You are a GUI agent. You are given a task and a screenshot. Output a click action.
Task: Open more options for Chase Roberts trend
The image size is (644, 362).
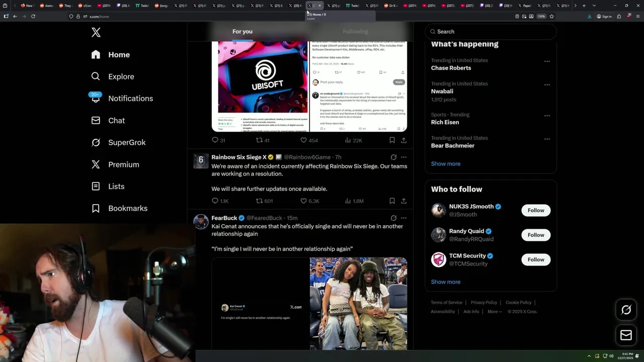[547, 61]
